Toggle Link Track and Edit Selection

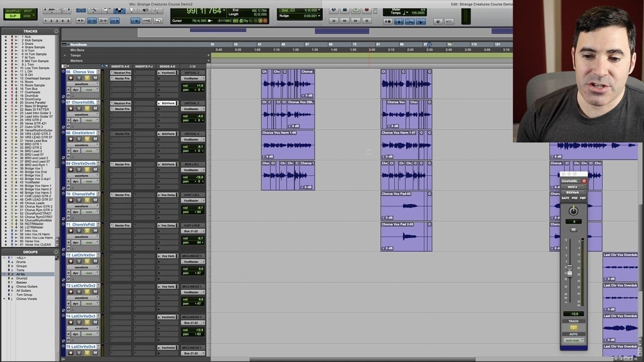pos(103,20)
